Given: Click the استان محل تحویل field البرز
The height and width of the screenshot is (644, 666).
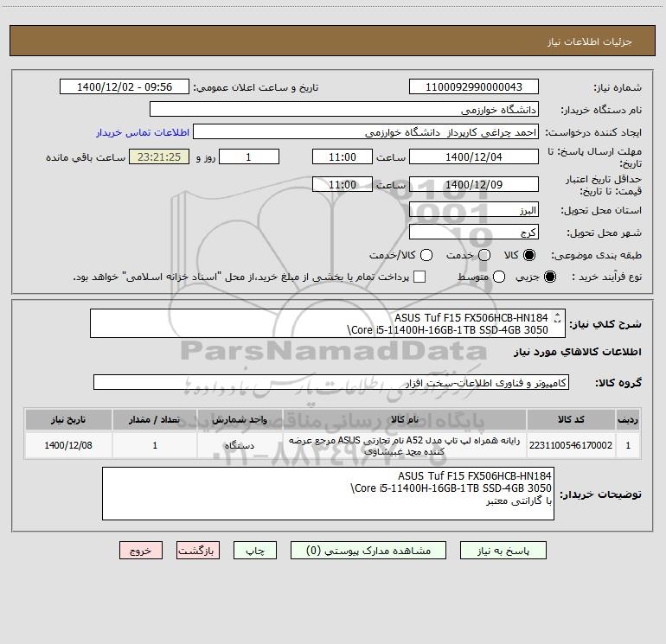Looking at the screenshot, I should tap(474, 210).
